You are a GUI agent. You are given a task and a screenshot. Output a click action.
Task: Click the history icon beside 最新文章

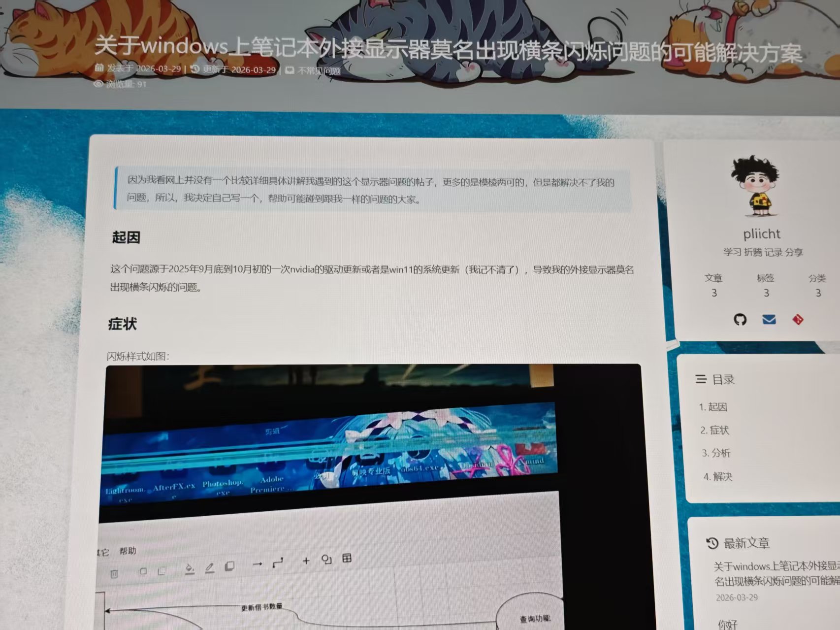click(x=711, y=543)
